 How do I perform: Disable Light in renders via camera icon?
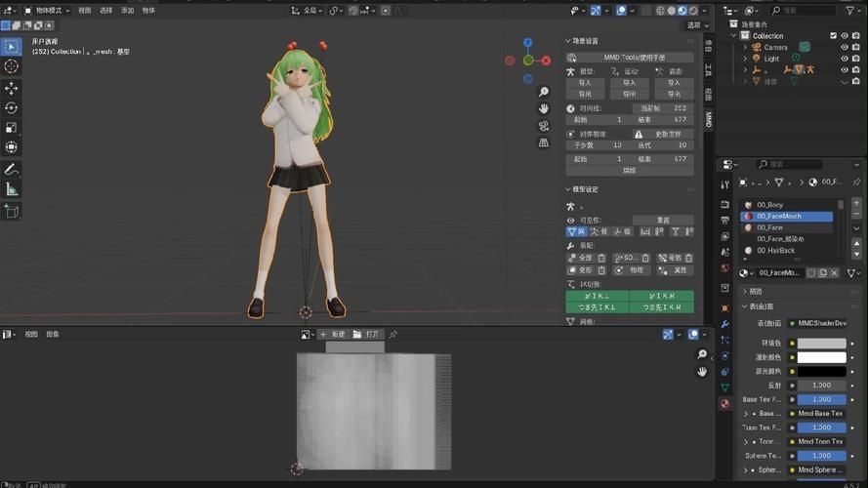coord(856,59)
